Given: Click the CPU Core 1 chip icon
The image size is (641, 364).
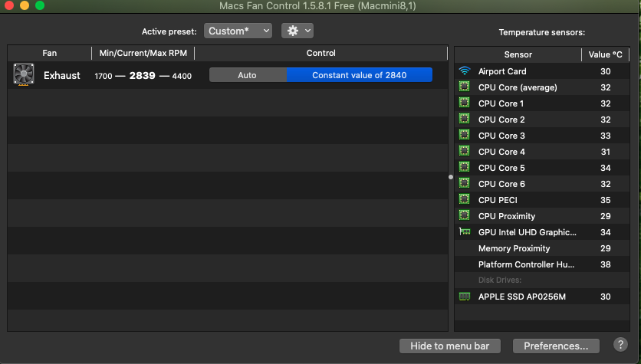Looking at the screenshot, I should (465, 103).
